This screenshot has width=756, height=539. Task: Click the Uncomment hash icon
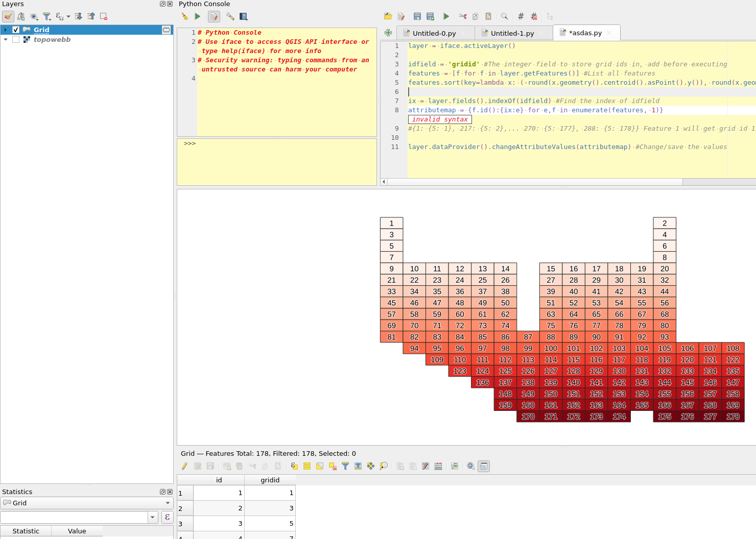click(534, 16)
